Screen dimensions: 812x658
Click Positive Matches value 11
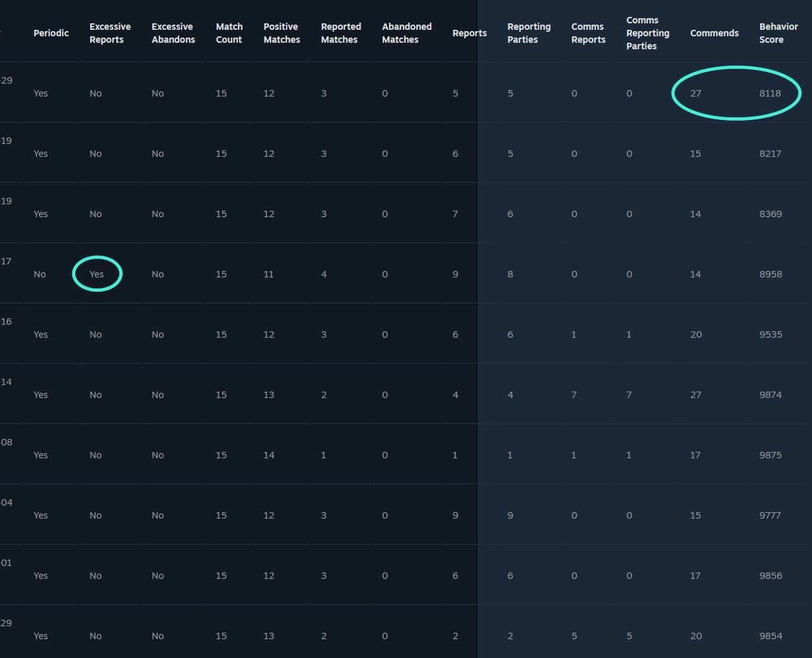(x=269, y=274)
